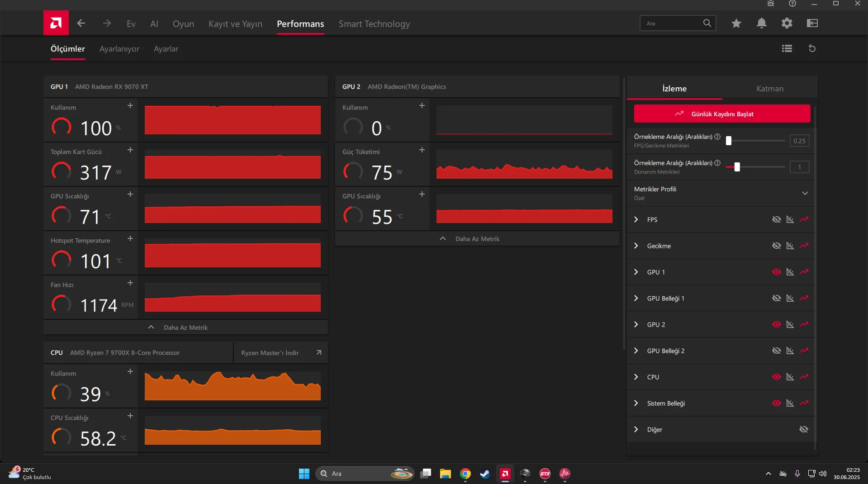Screen dimensions: 868x484
Task: Click the Günlük Kaydını Başlat button
Action: click(x=721, y=114)
